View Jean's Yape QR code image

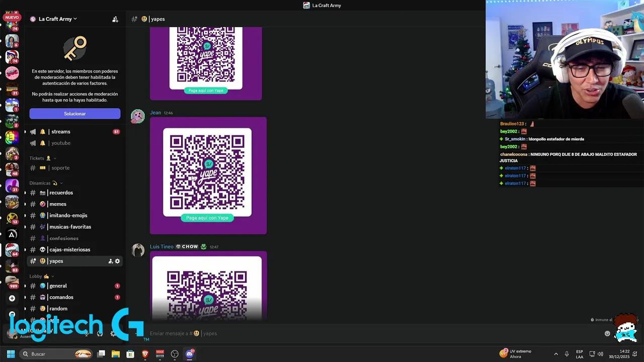(x=208, y=176)
